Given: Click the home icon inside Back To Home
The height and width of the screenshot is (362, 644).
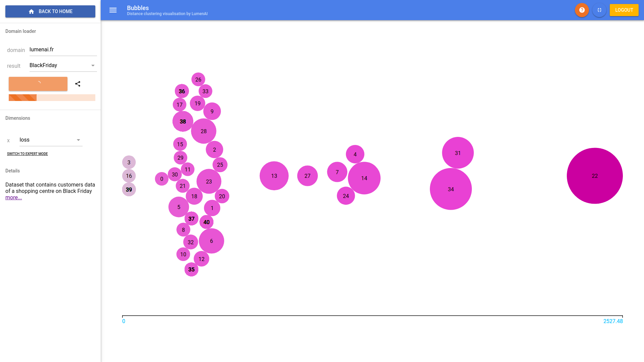Looking at the screenshot, I should click(31, 11).
